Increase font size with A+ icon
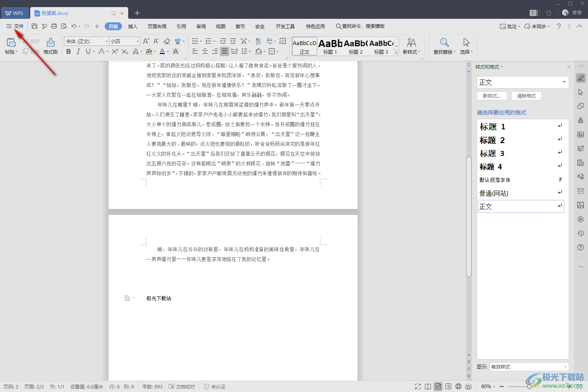 (x=146, y=41)
